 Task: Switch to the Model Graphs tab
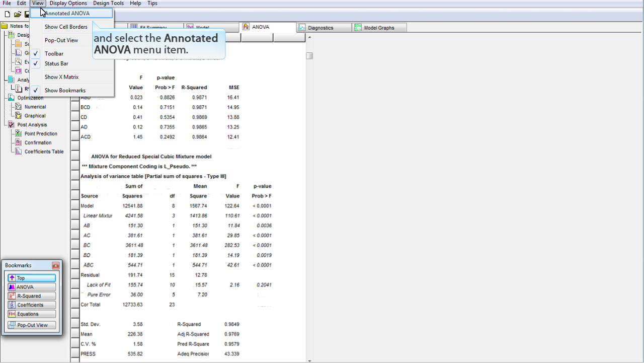tap(379, 28)
